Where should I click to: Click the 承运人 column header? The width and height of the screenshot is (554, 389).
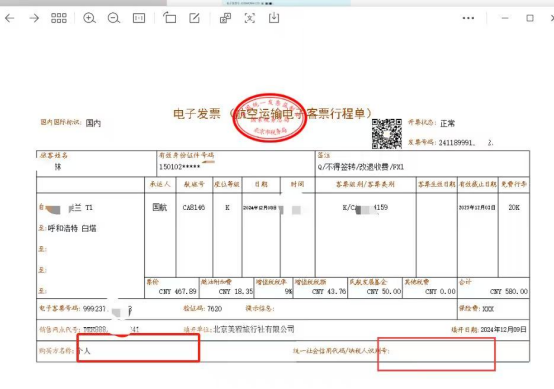160,184
